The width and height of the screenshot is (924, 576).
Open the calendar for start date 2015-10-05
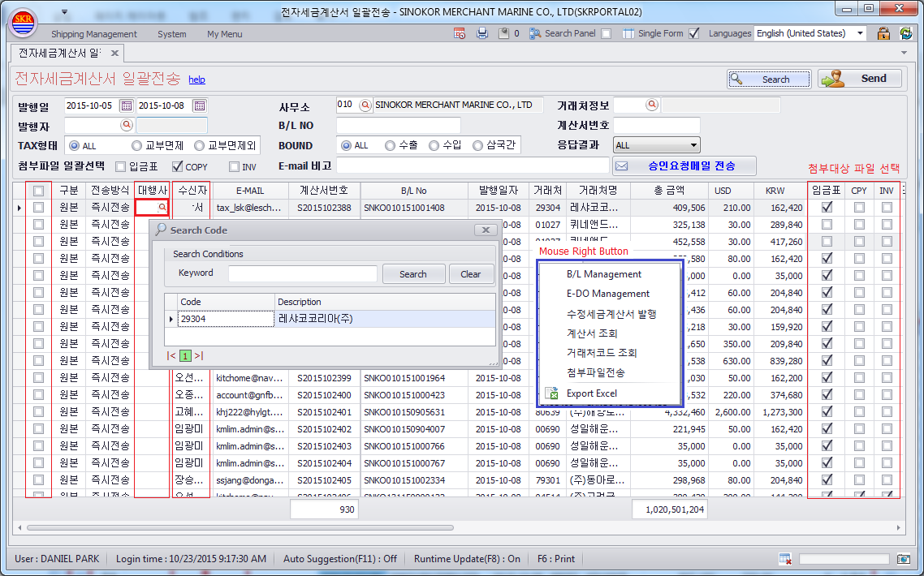126,106
